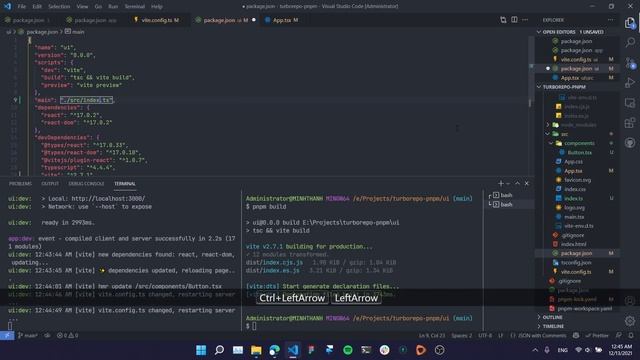Show hidden system tray icons
The width and height of the screenshot is (640, 360).
(535, 350)
